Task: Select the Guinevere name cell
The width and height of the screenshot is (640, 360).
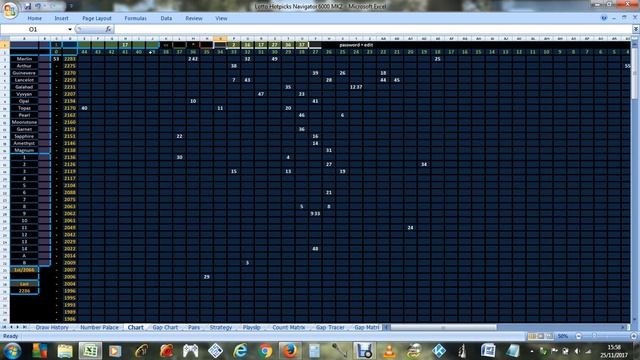Action: [24, 73]
